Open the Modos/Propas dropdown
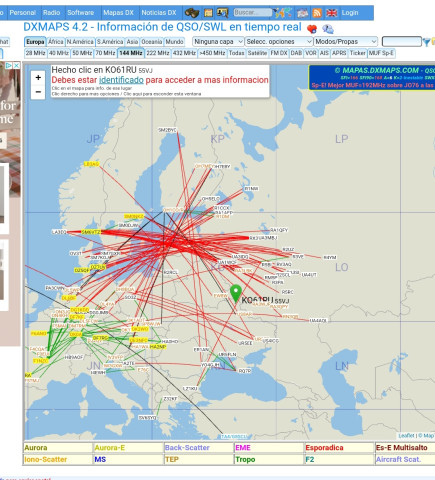435x480 pixels. [x=345, y=42]
